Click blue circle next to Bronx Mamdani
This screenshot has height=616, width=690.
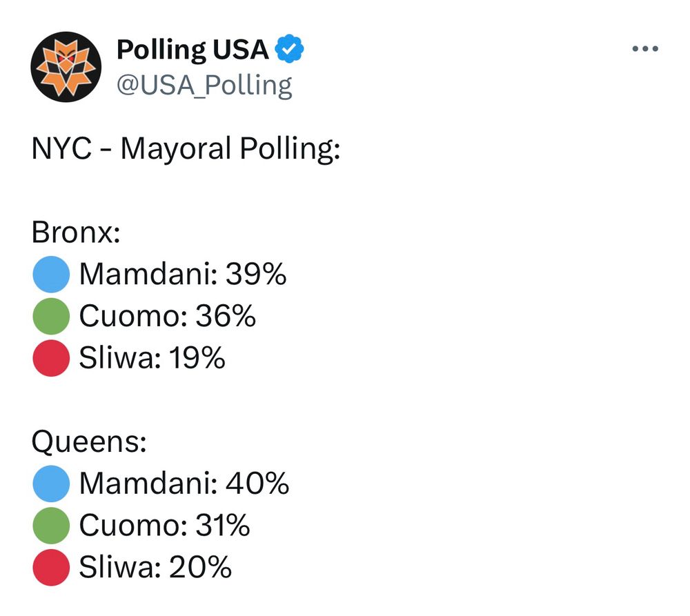click(x=51, y=275)
